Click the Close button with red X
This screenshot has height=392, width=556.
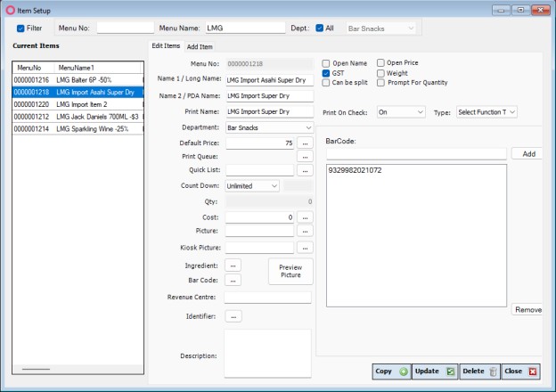point(519,372)
